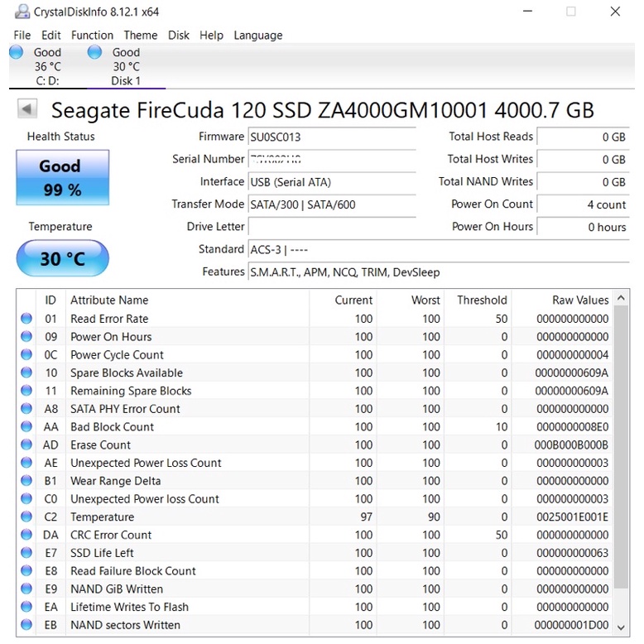The width and height of the screenshot is (644, 644).
Task: Select the SSD Life Left attribute name
Action: (x=102, y=553)
